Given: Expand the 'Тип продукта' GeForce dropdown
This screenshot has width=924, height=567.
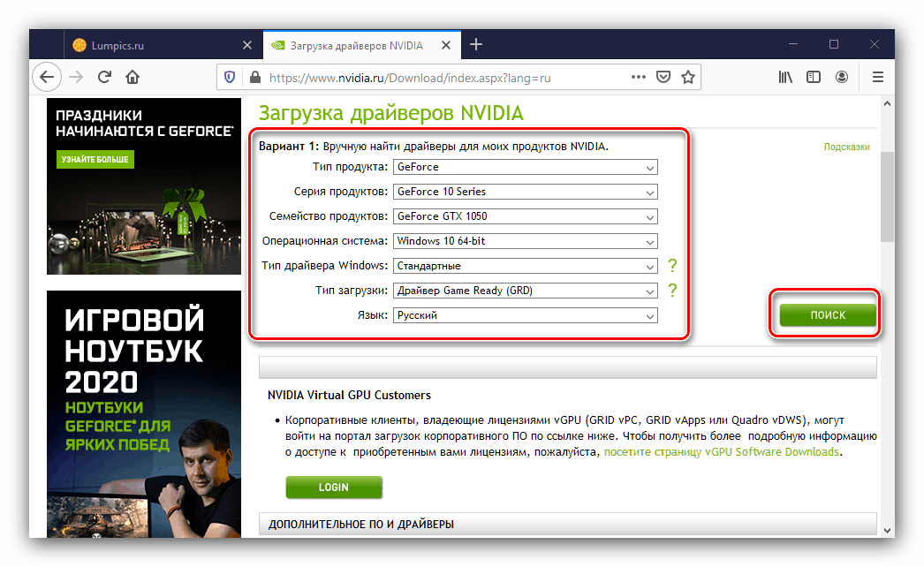Looking at the screenshot, I should tap(525, 167).
